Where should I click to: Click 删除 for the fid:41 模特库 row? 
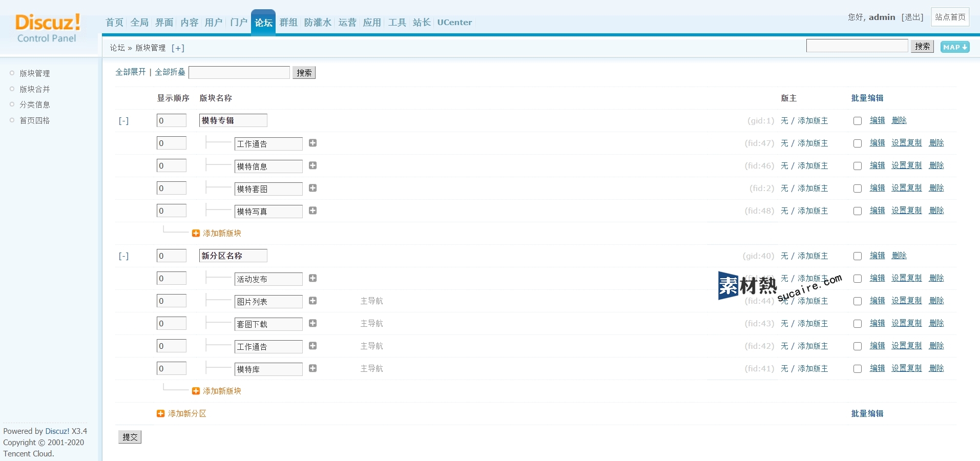[936, 368]
